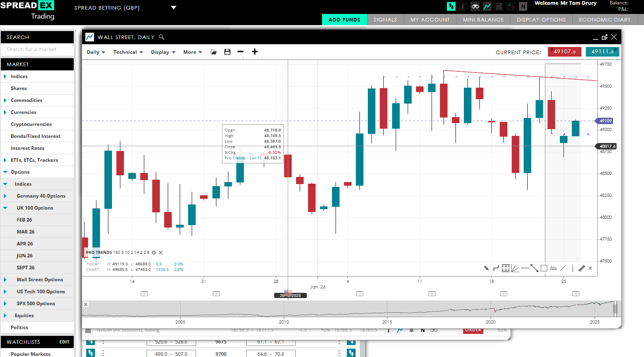The height and width of the screenshot is (357, 644).
Task: Select the freehand curve drawing tool
Action: pyautogui.click(x=496, y=268)
